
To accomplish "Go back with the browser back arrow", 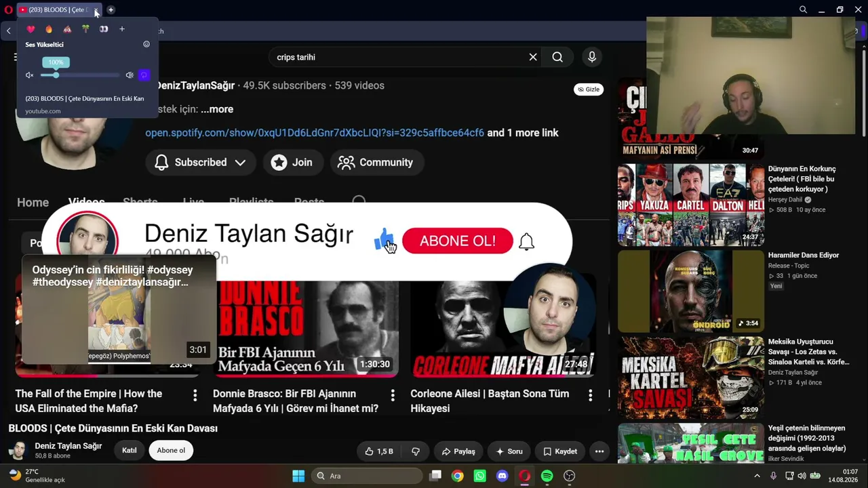I will pyautogui.click(x=9, y=30).
